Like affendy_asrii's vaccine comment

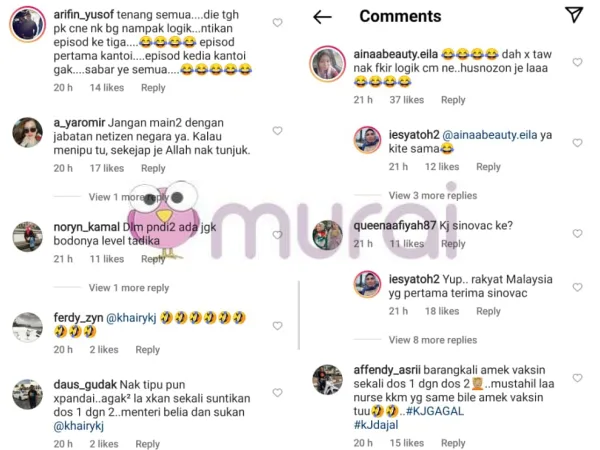[x=577, y=378]
